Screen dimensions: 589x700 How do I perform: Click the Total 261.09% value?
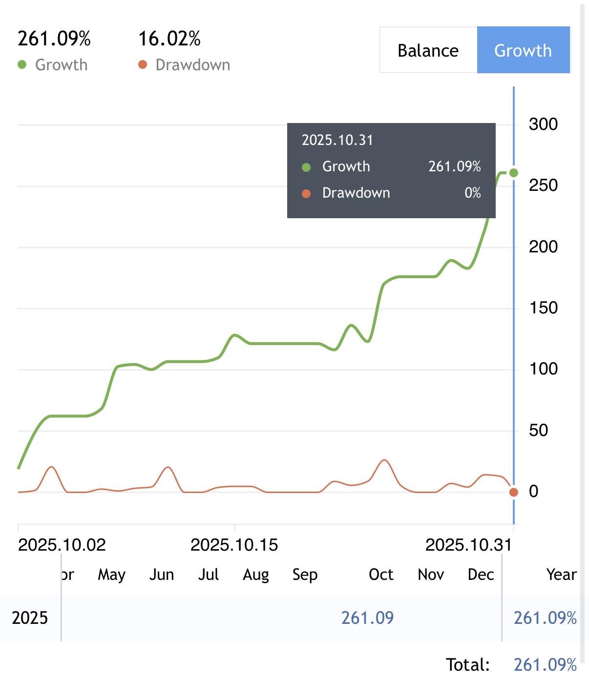[545, 665]
